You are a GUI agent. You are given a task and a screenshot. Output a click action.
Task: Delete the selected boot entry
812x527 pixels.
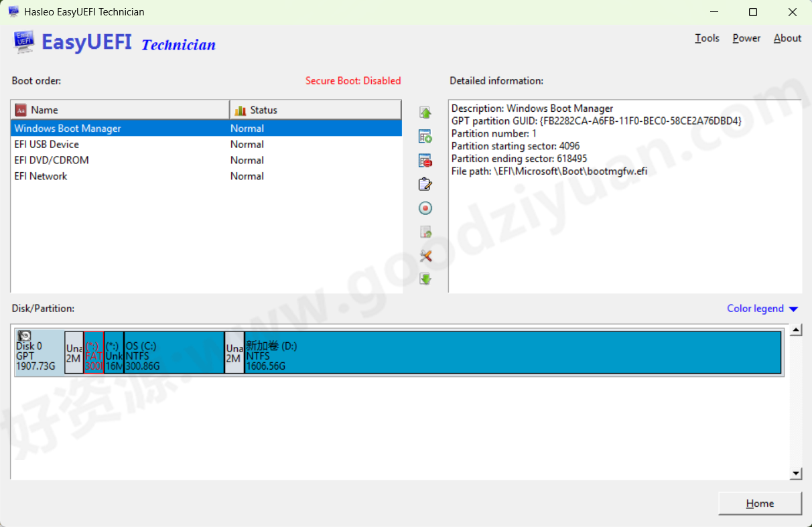[425, 160]
